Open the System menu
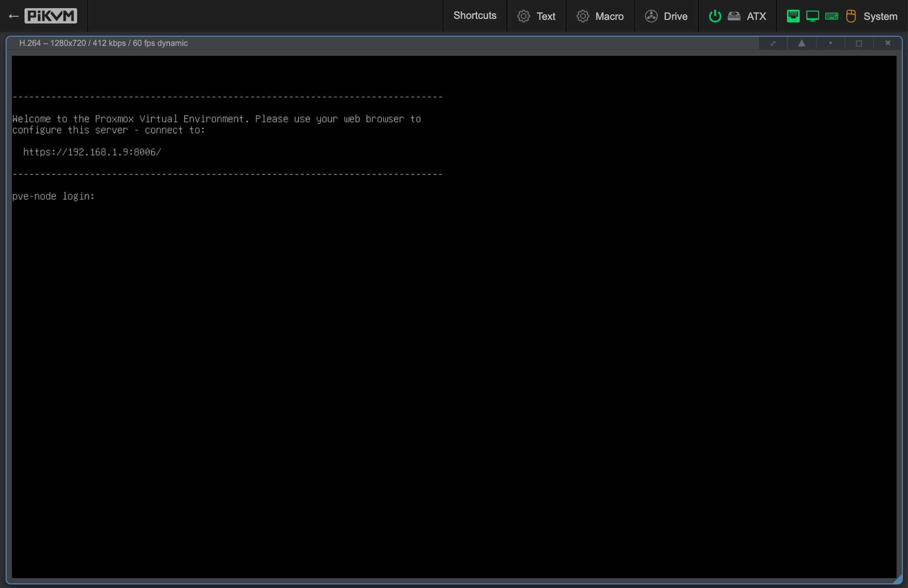 click(x=842, y=16)
